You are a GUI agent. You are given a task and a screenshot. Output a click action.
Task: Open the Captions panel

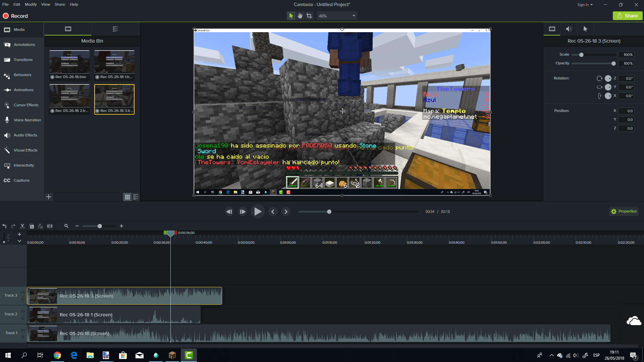click(22, 180)
